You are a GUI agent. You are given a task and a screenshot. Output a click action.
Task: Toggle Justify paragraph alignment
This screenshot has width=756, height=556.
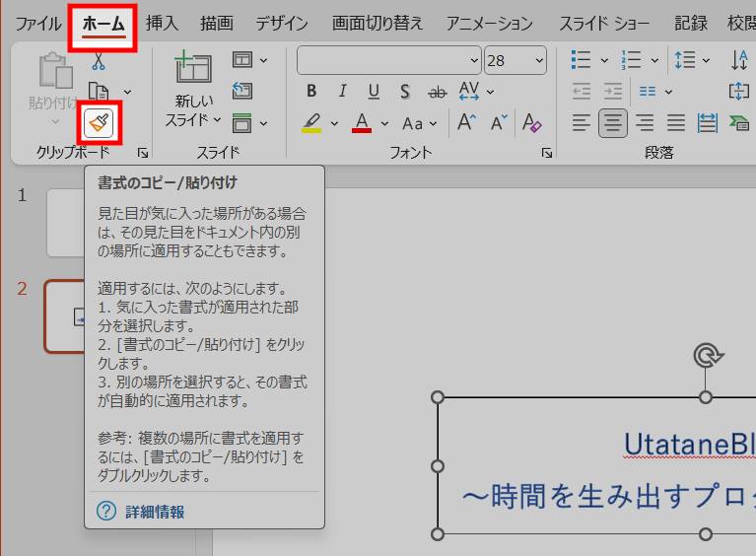point(676,123)
